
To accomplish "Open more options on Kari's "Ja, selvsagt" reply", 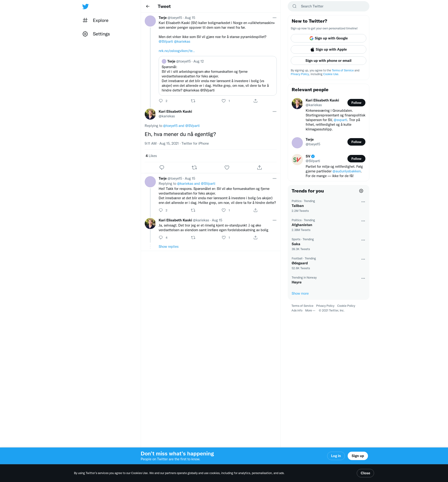I will pos(274,220).
